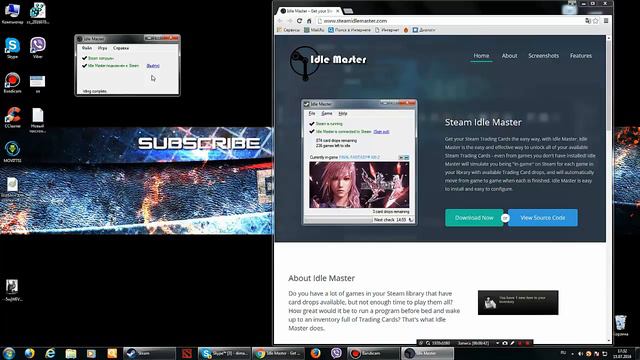Open the Bandicam desktop shortcut
The width and height of the screenshot is (640, 360).
tap(12, 83)
